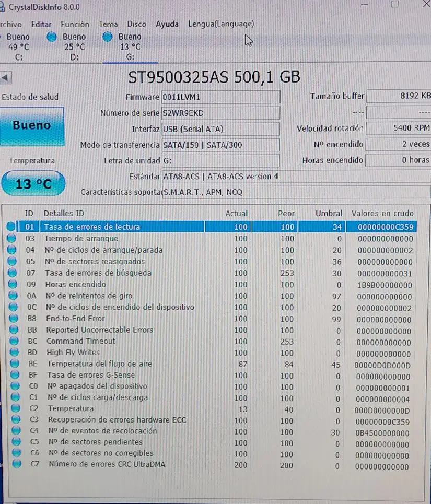Click status icon for reintentos de giro row
The width and height of the screenshot is (431, 504).
coord(13,296)
